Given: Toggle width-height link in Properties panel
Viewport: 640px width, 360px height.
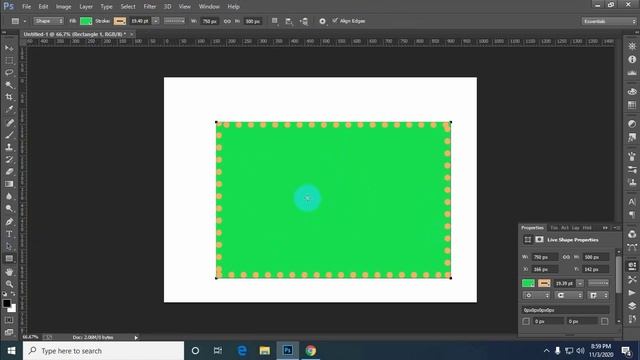Looking at the screenshot, I should point(566,257).
